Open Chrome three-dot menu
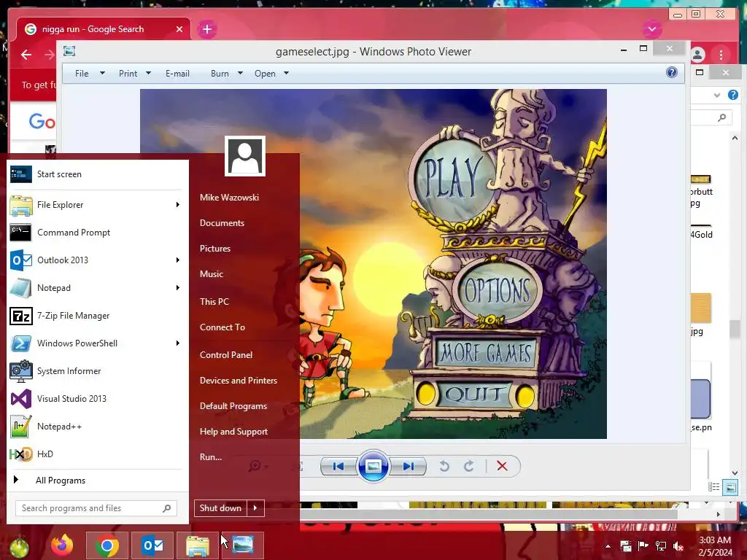747x560 pixels. coord(721,55)
